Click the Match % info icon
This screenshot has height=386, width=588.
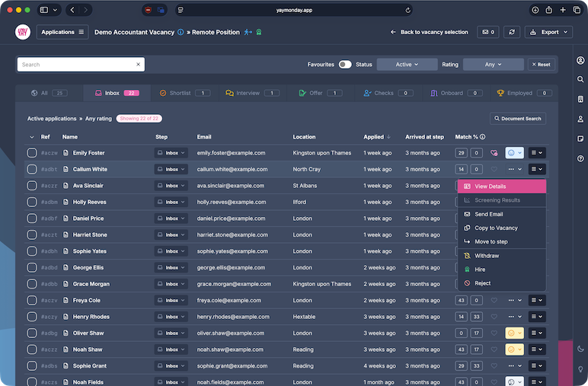point(483,137)
